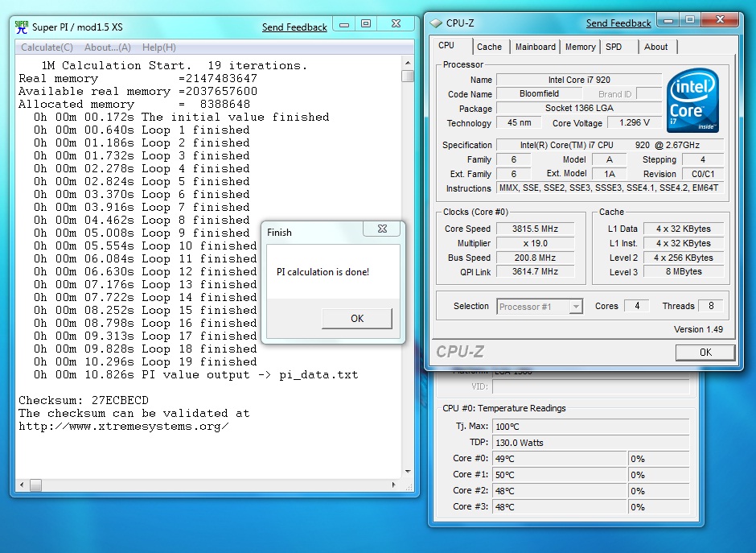Click the Level 2 cache value 4 x 256 KBytes
The width and height of the screenshot is (756, 553).
coord(684,258)
